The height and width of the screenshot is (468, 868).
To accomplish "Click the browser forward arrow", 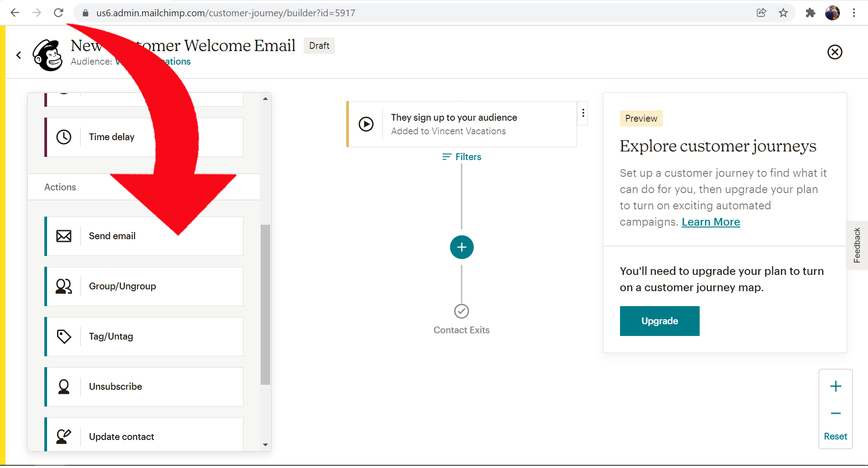I will (x=37, y=13).
